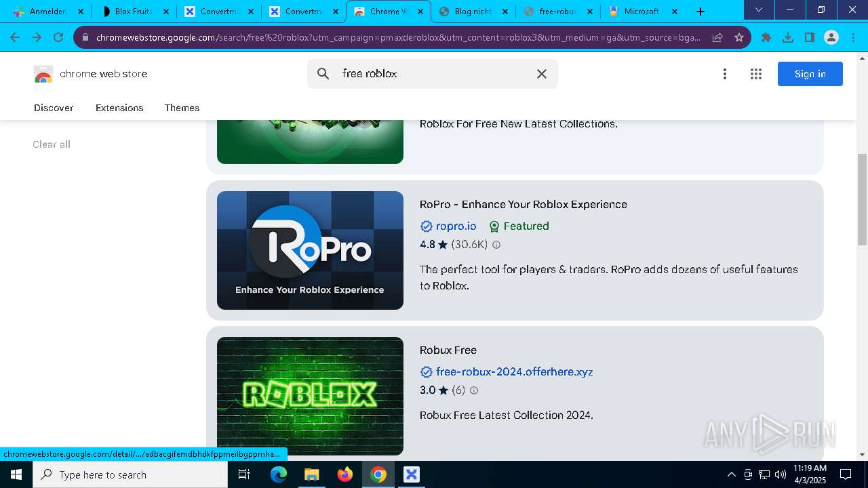Switch to the free-robux tab
Image resolution: width=868 pixels, height=488 pixels.
click(x=557, y=12)
